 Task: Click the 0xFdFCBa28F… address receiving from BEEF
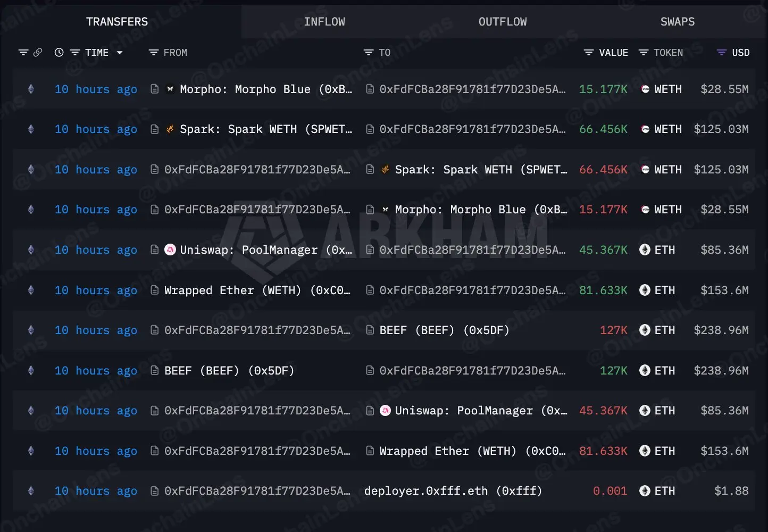[x=473, y=371]
